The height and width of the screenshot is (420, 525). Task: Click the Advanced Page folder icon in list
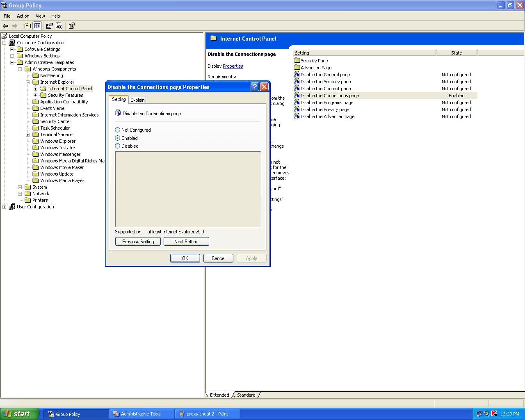pos(297,68)
